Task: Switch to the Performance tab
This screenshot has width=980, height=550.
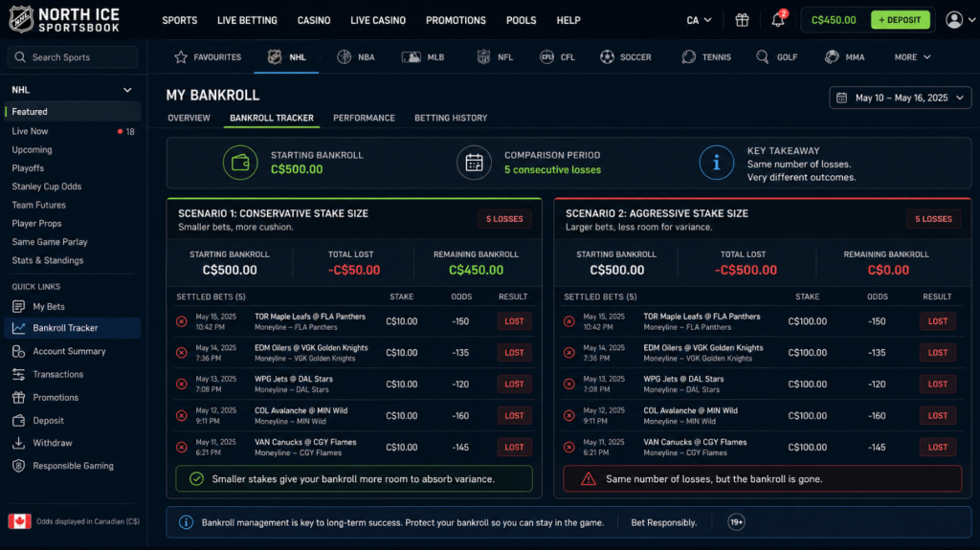Action: click(364, 118)
